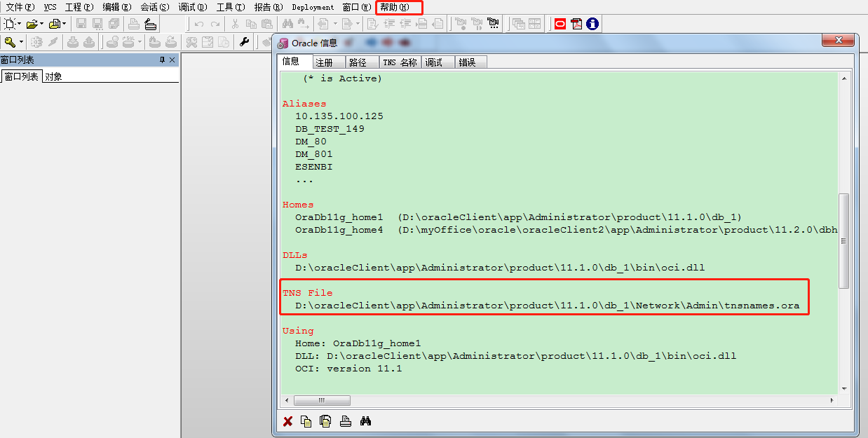Click the binoculars Find icon in Oracle dialog
The width and height of the screenshot is (868, 438).
click(365, 421)
